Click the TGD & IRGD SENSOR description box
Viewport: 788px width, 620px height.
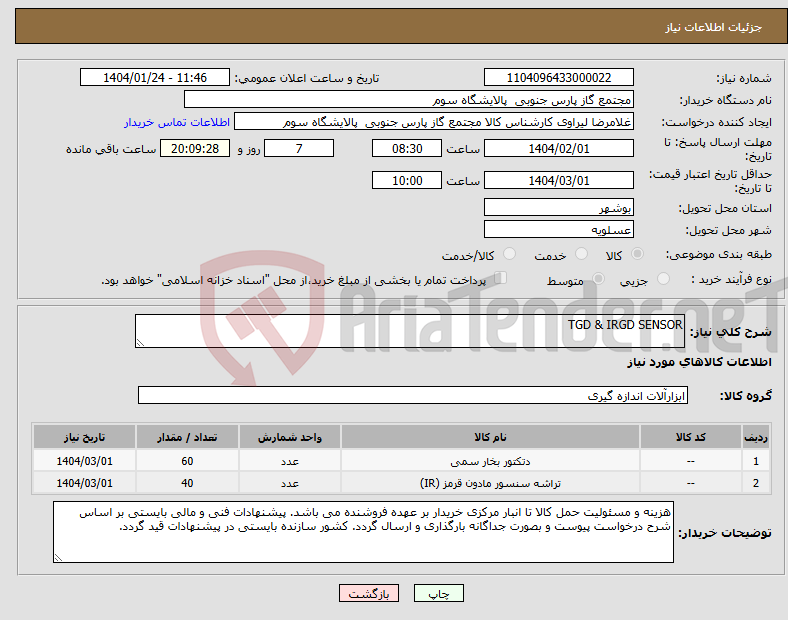(x=410, y=331)
